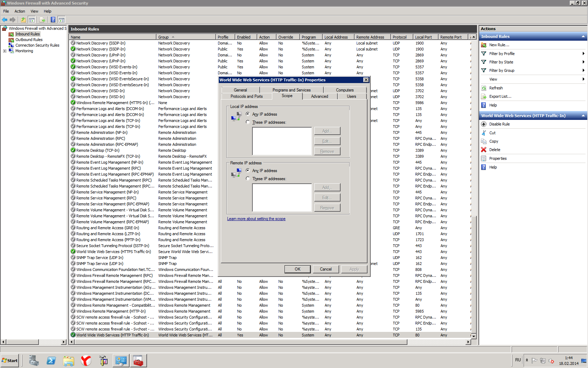Open Yandex browser taskbar icon
The height and width of the screenshot is (368, 588).
86,360
